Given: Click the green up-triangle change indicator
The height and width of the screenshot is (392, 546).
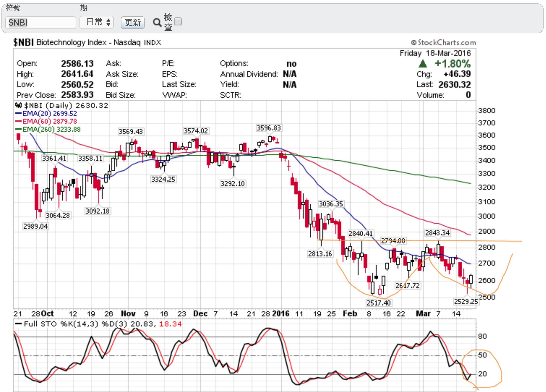Looking at the screenshot, I should point(423,64).
